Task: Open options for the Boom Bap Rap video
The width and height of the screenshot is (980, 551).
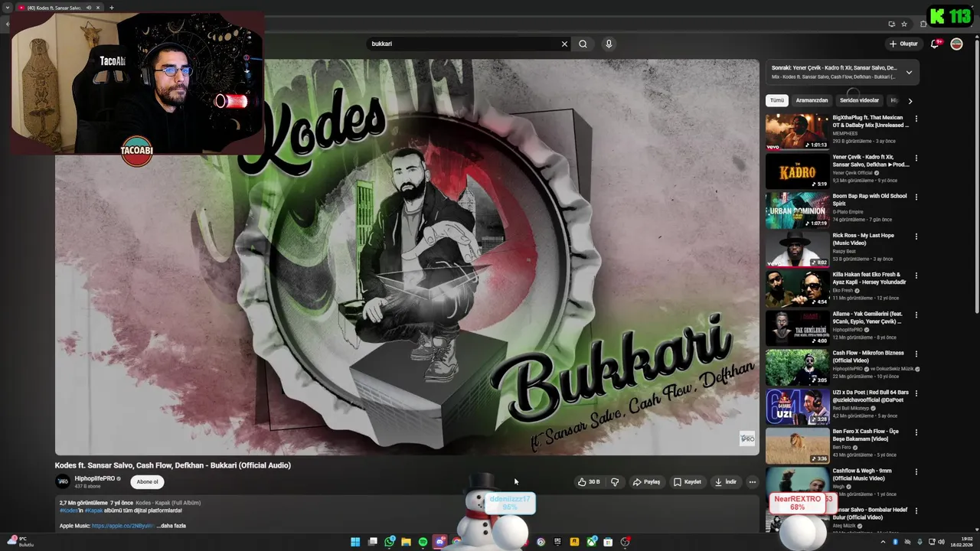Action: [x=916, y=197]
